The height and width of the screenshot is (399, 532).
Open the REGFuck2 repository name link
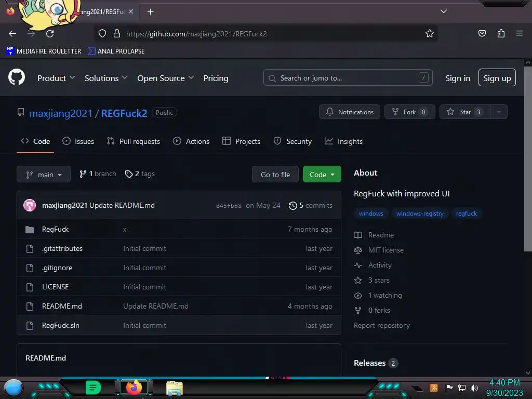coord(124,113)
